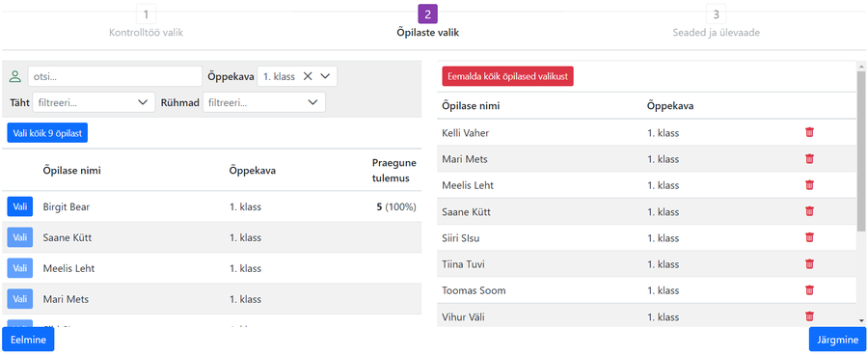Screen dimensions: 868x355
Task: Click Vali button for Birgit Bear
Action: (20, 206)
